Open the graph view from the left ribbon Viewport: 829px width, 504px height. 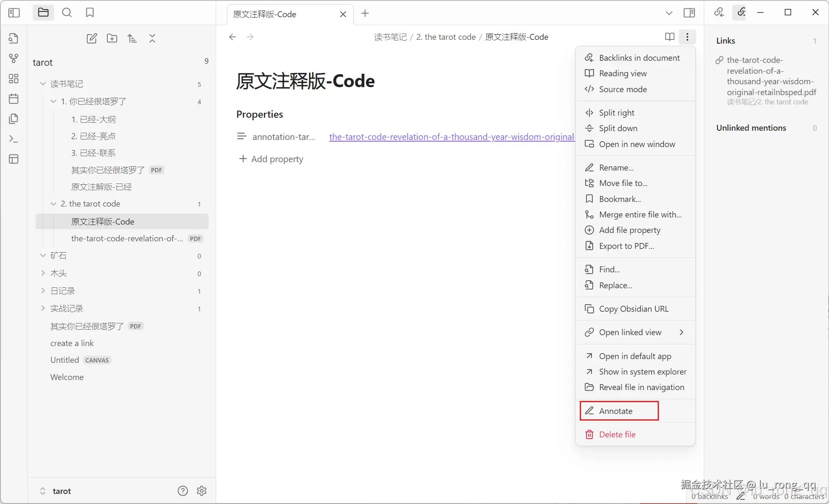click(x=14, y=59)
